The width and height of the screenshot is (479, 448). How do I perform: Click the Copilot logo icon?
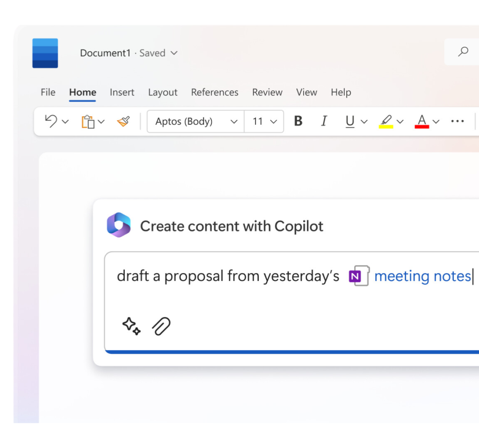coord(119,225)
